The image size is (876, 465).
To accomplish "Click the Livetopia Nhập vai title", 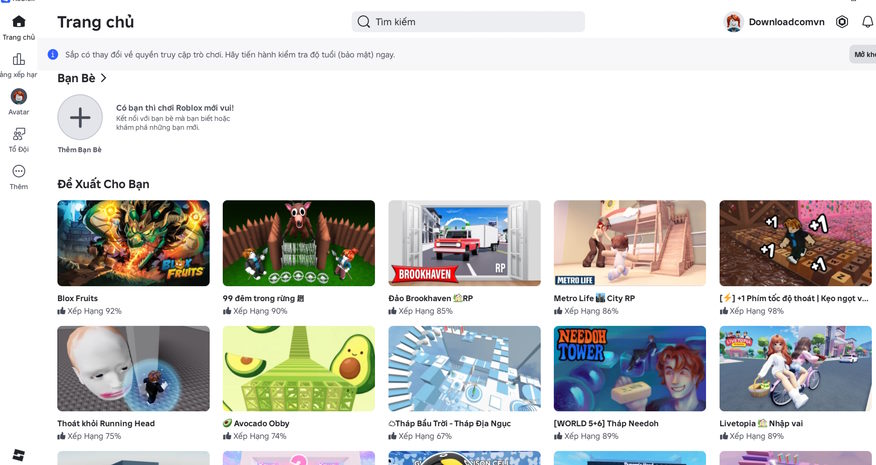I will click(761, 424).
